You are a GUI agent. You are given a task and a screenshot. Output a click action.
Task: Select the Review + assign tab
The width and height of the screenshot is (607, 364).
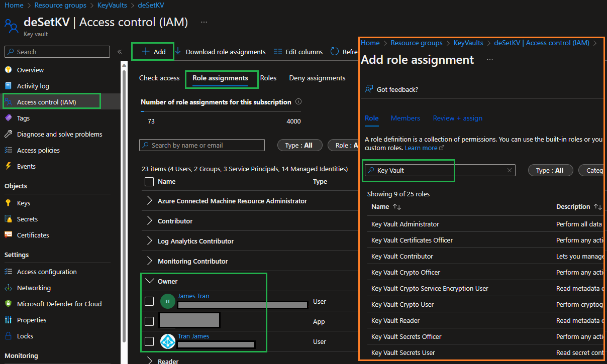(458, 118)
